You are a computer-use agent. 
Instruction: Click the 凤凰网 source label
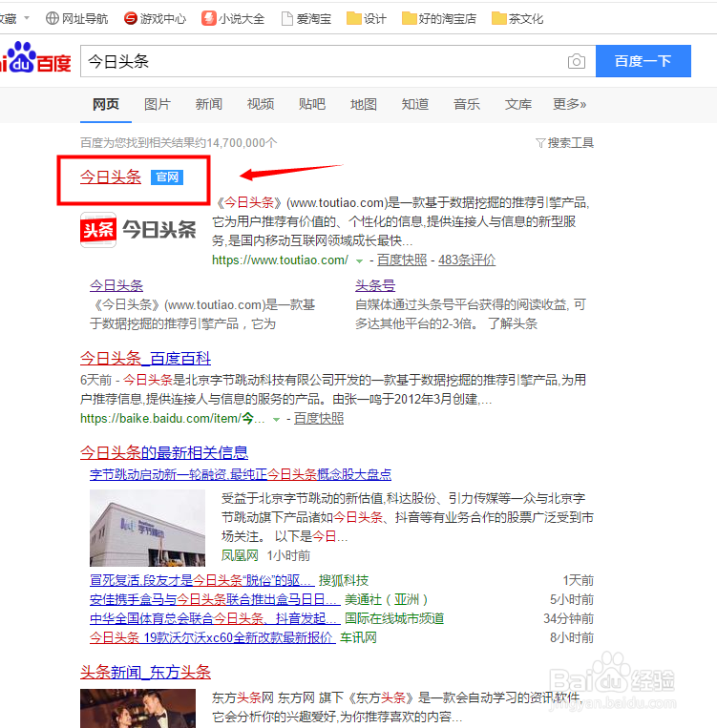click(x=240, y=555)
